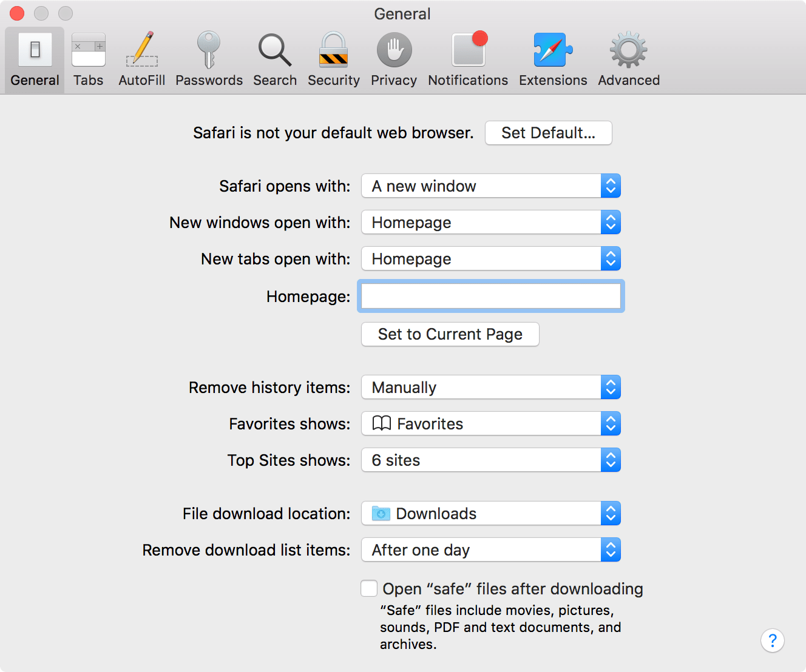Open the General preferences pane

[35, 60]
